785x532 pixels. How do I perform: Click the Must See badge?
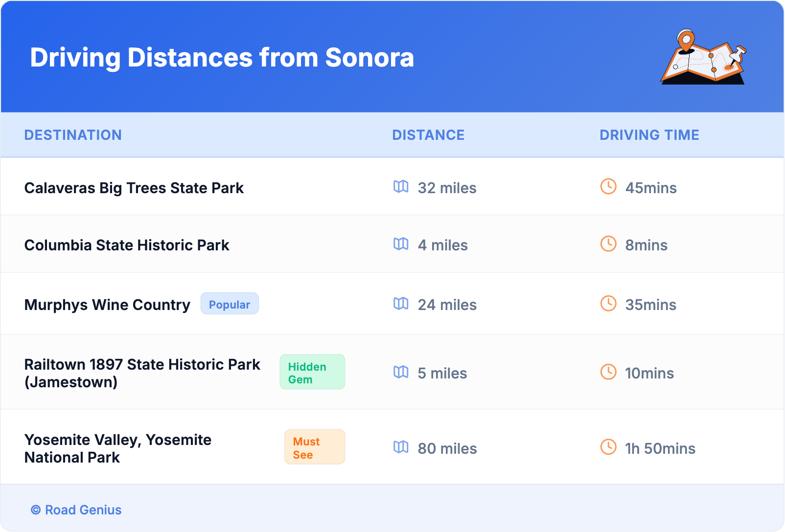[314, 447]
